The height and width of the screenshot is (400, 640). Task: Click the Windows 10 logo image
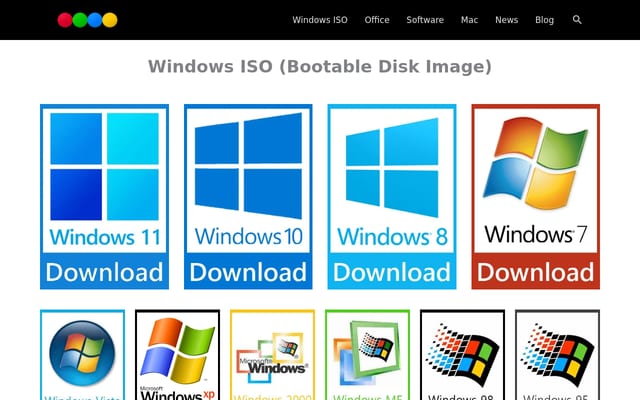pyautogui.click(x=248, y=166)
